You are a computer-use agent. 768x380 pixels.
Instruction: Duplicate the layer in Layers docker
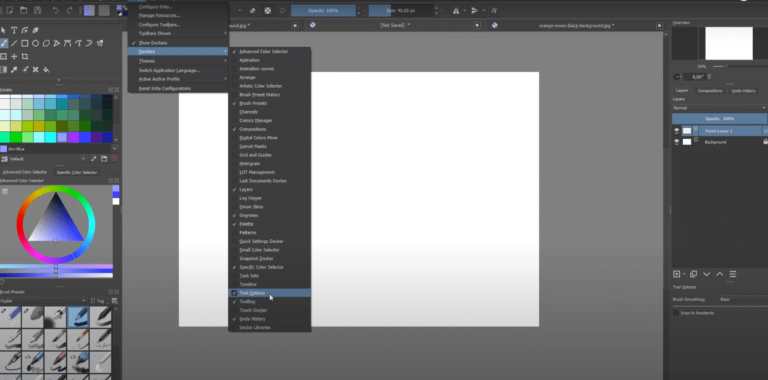point(694,274)
